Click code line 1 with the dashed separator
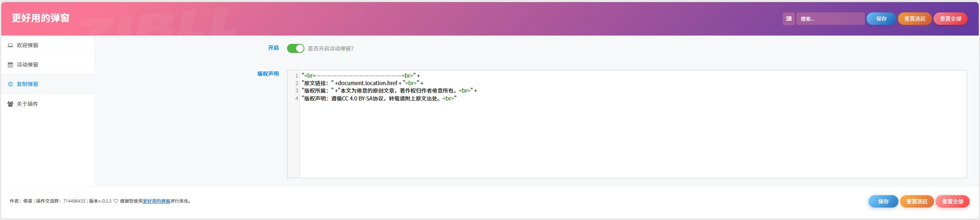980x220 pixels. tap(361, 76)
